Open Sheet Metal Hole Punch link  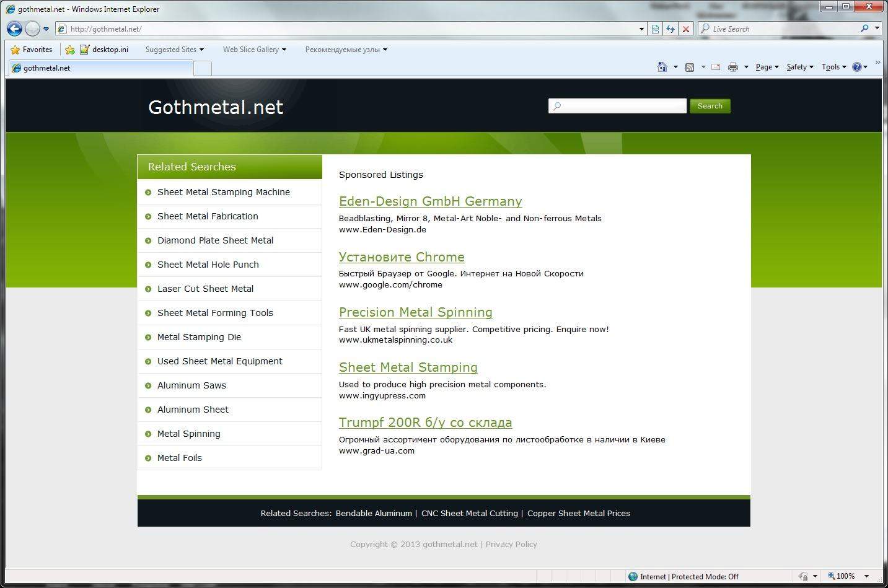(x=208, y=265)
